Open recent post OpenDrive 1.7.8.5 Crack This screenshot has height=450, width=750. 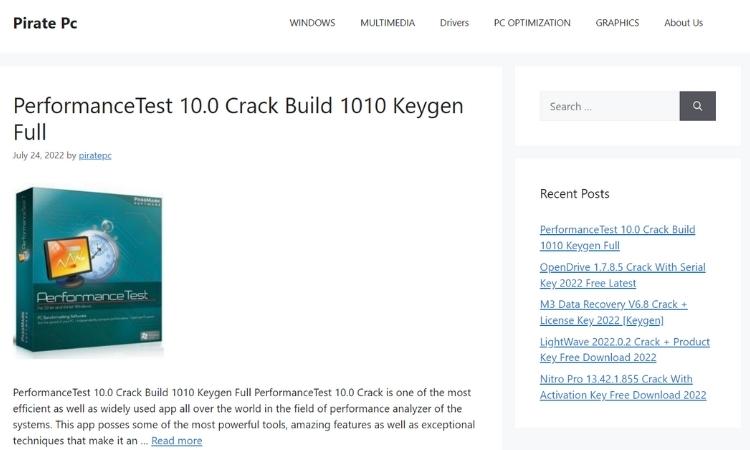(622, 275)
